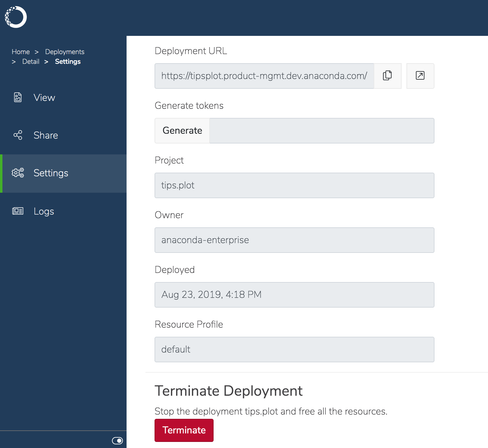488x448 pixels.
Task: Copy the deployment URL to clipboard
Action: click(387, 76)
